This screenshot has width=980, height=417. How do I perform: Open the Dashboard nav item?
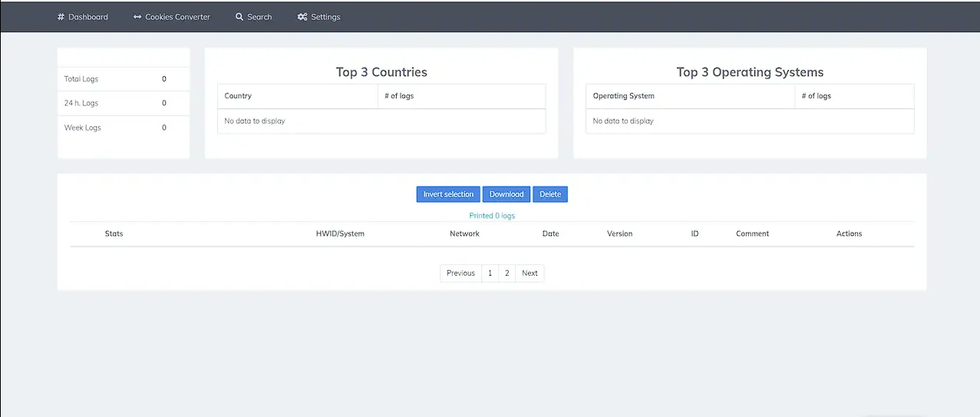(82, 17)
